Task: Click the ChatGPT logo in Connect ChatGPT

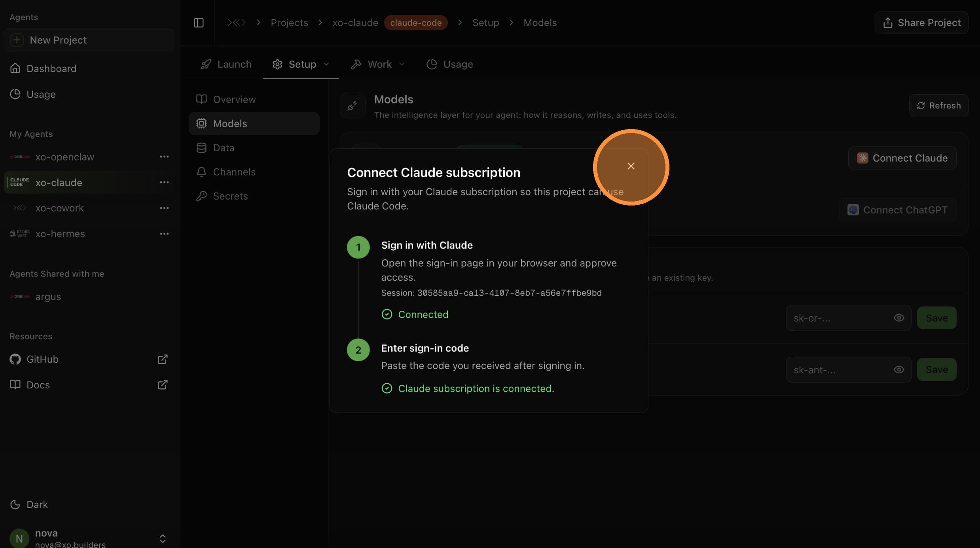Action: 853,210
